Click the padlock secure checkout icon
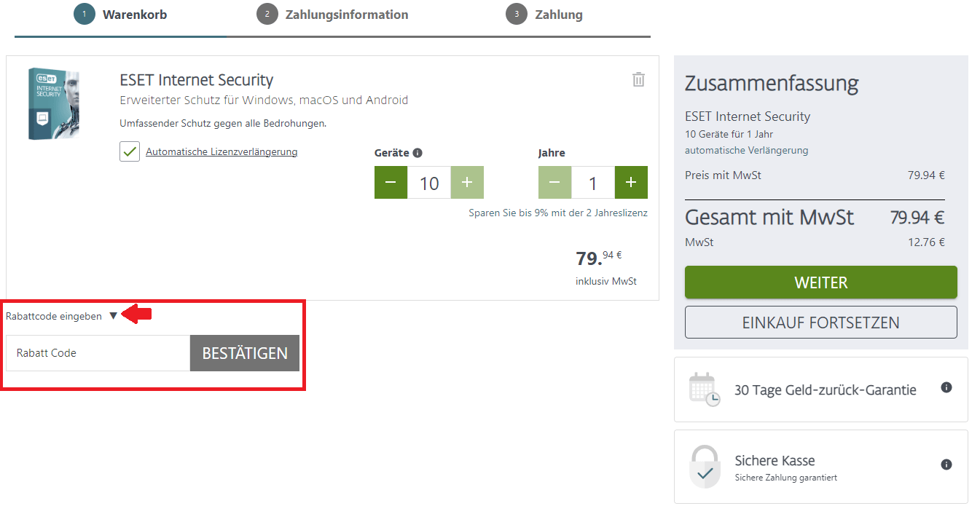Screen dimensions: 980x514 click(705, 467)
